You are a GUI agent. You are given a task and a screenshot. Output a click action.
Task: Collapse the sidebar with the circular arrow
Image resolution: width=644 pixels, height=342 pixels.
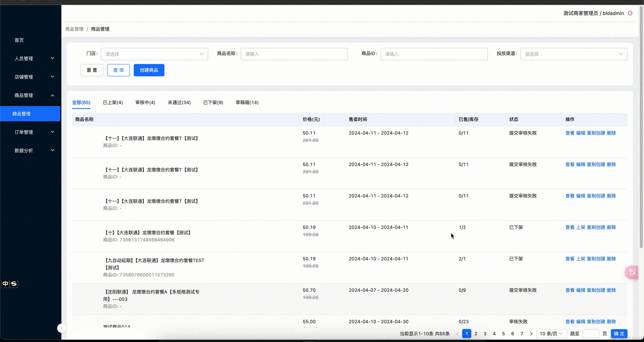click(x=62, y=328)
